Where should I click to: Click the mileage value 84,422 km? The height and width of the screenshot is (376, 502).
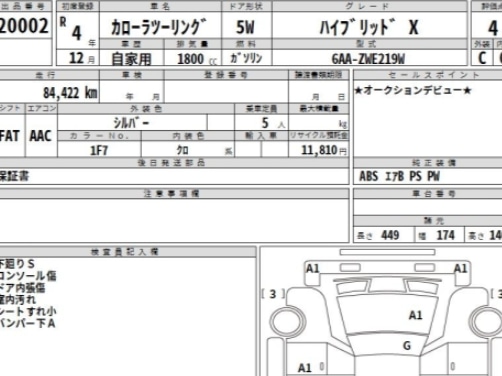click(x=70, y=93)
